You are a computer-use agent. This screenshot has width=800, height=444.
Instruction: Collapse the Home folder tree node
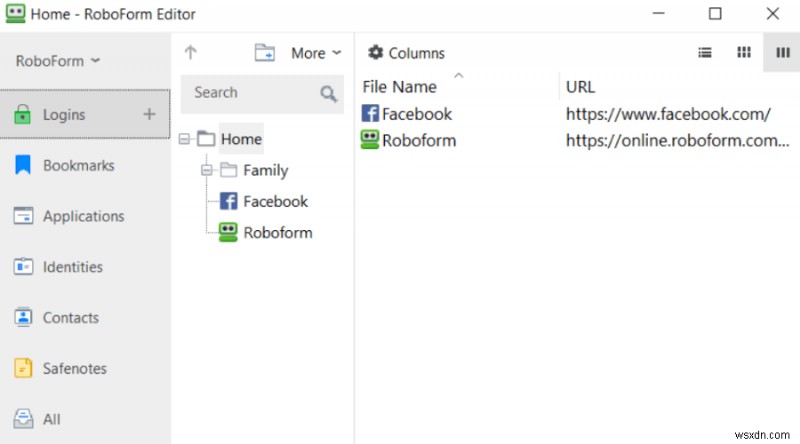(x=184, y=139)
